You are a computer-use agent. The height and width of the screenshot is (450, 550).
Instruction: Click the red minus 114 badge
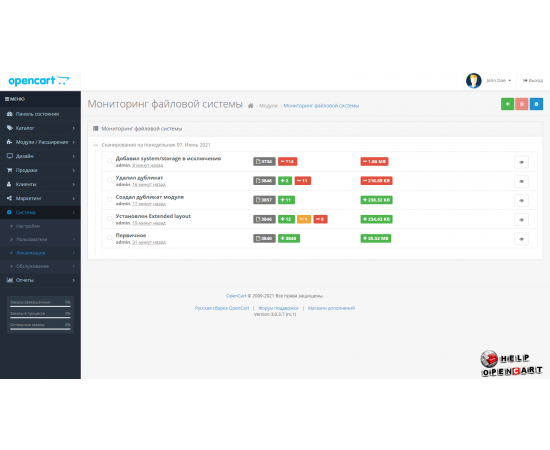point(288,161)
